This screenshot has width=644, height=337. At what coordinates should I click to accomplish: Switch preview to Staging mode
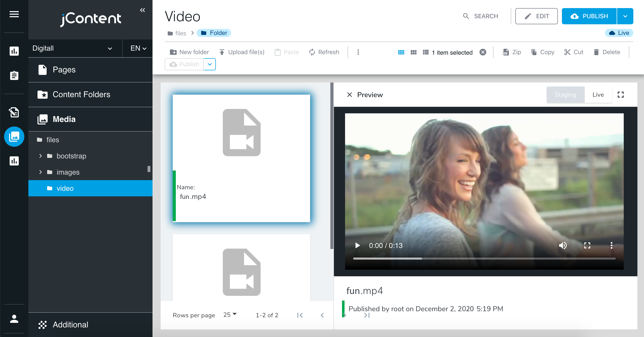click(x=565, y=95)
